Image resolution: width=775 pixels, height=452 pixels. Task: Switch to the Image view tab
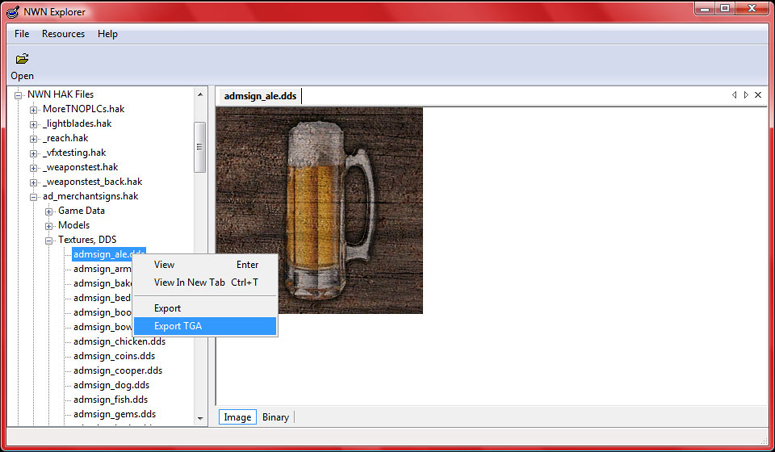(x=237, y=417)
